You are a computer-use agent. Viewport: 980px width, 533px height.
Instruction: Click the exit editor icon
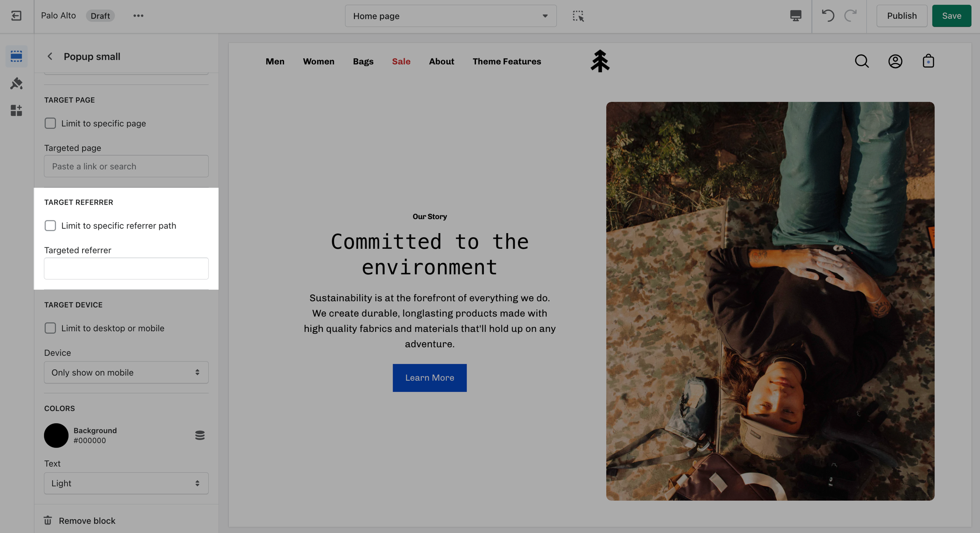pos(16,16)
